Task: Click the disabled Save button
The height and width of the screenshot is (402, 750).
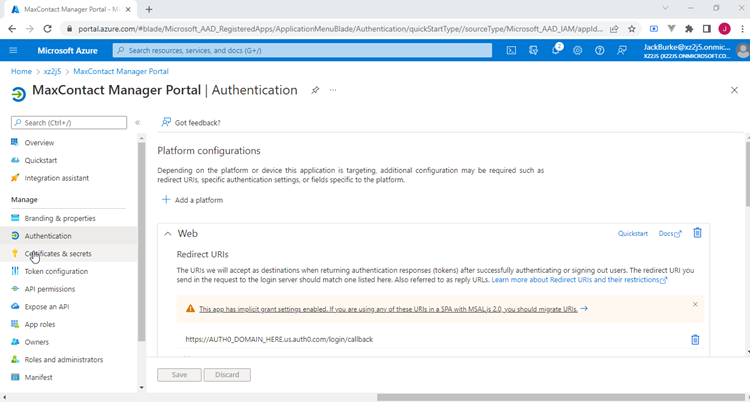Action: coord(179,375)
